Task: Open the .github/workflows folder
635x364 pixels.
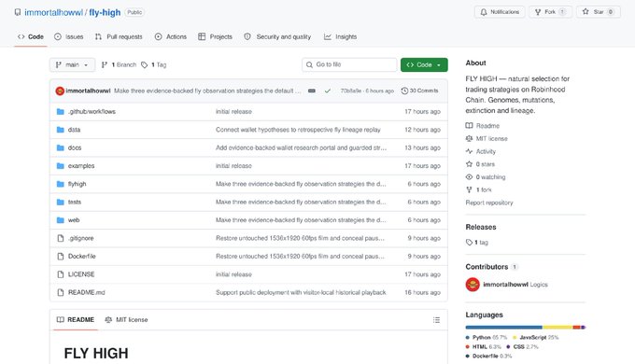Action: [x=92, y=112]
